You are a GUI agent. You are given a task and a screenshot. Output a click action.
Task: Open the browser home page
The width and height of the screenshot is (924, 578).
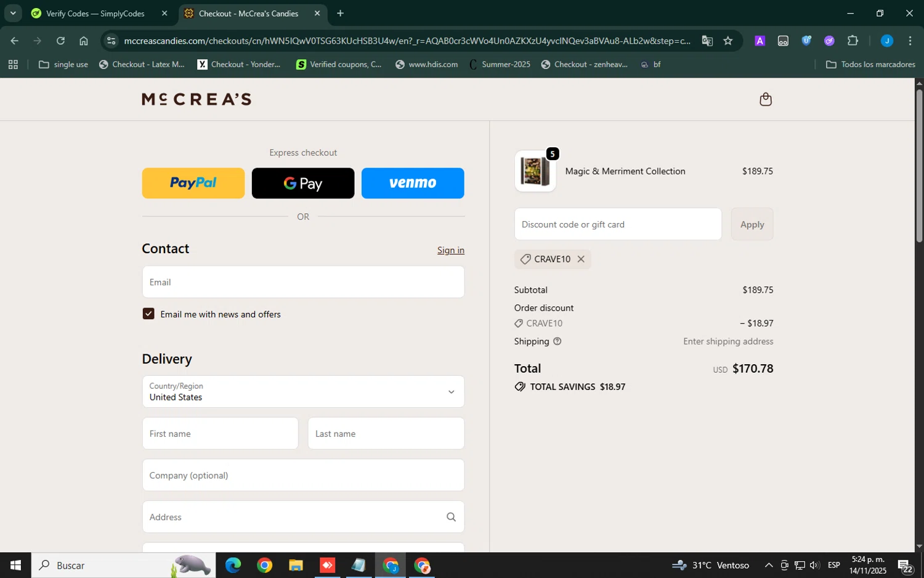[84, 41]
